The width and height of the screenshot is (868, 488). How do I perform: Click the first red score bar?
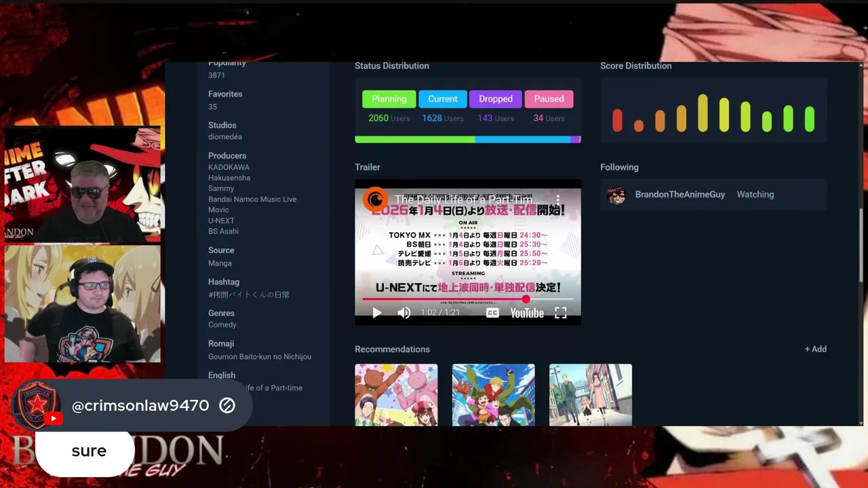617,120
